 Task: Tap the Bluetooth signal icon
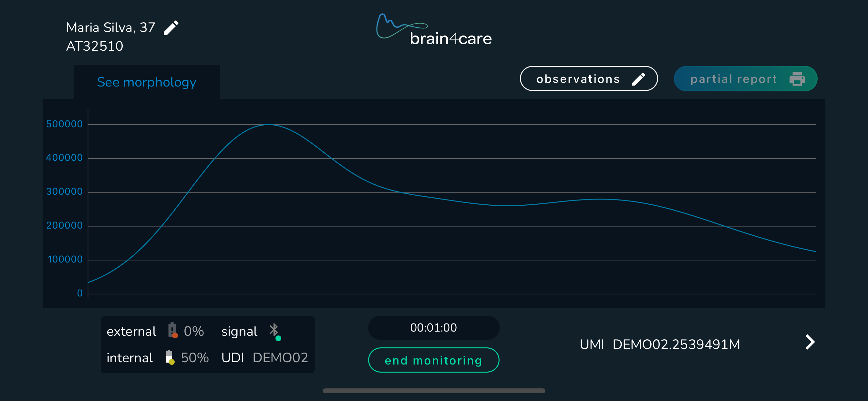274,332
